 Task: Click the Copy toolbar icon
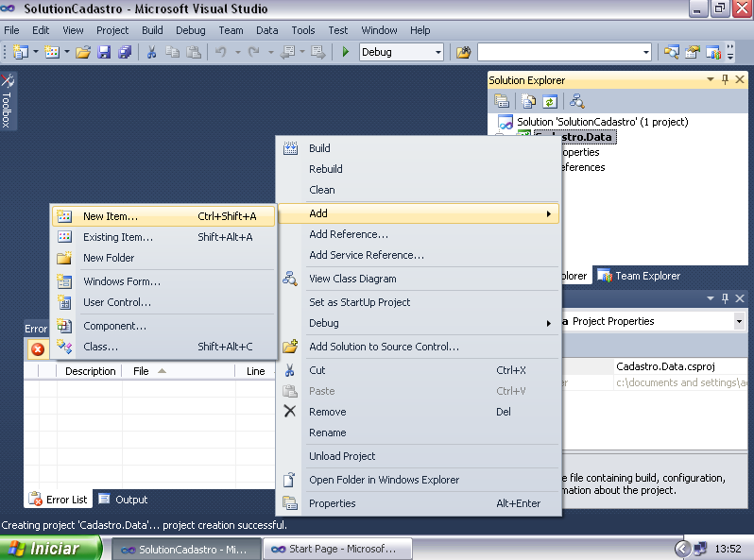[x=172, y=52]
